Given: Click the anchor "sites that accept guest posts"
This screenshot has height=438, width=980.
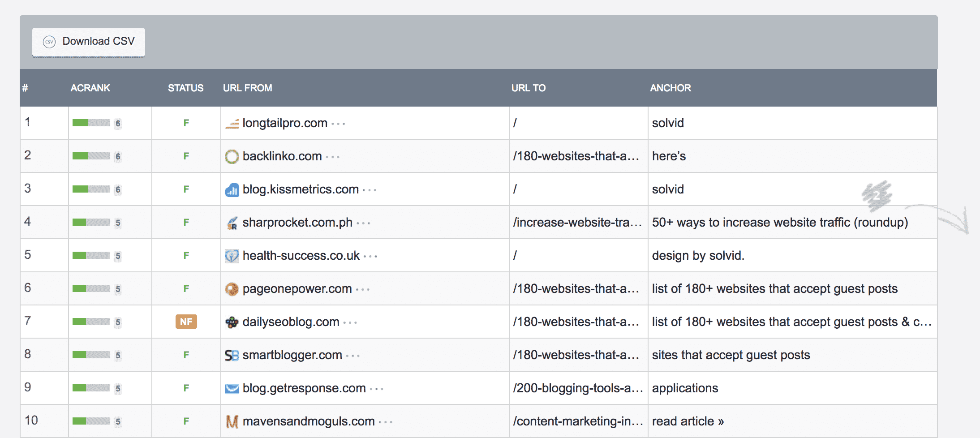Looking at the screenshot, I should (731, 355).
